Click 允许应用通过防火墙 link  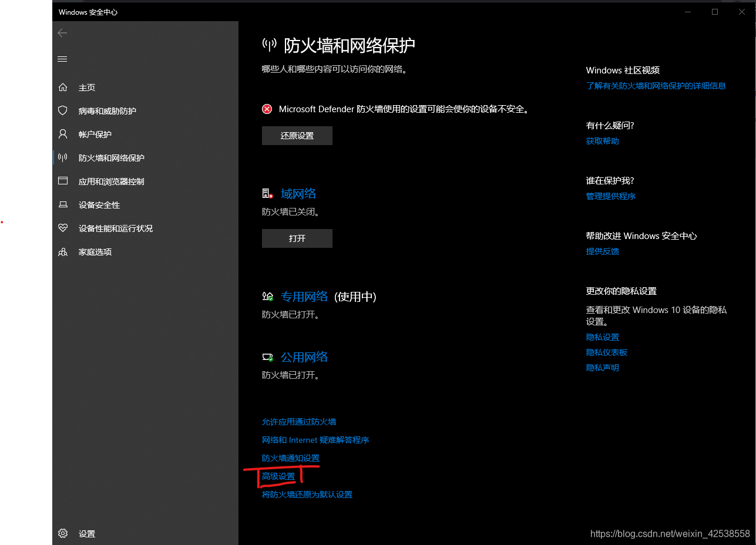(299, 422)
